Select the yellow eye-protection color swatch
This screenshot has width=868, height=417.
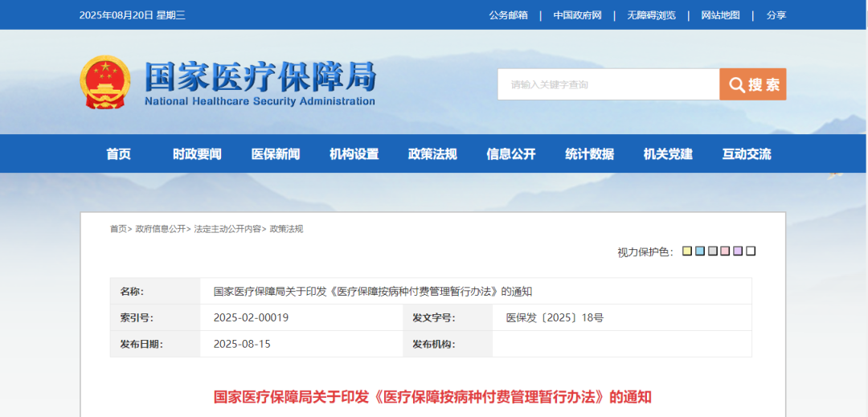pyautogui.click(x=687, y=251)
